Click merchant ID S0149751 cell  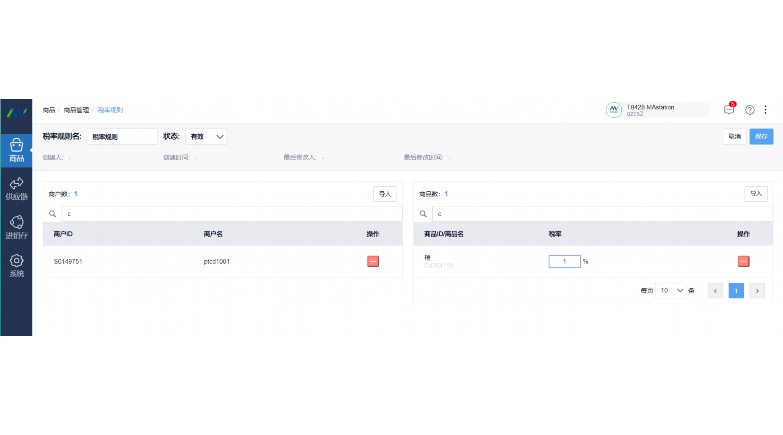(x=68, y=261)
